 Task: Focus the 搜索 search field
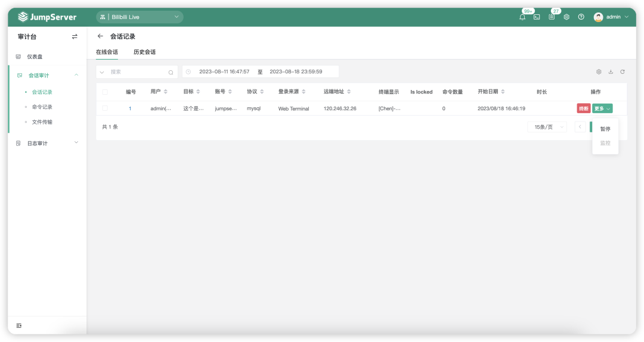[x=138, y=72]
